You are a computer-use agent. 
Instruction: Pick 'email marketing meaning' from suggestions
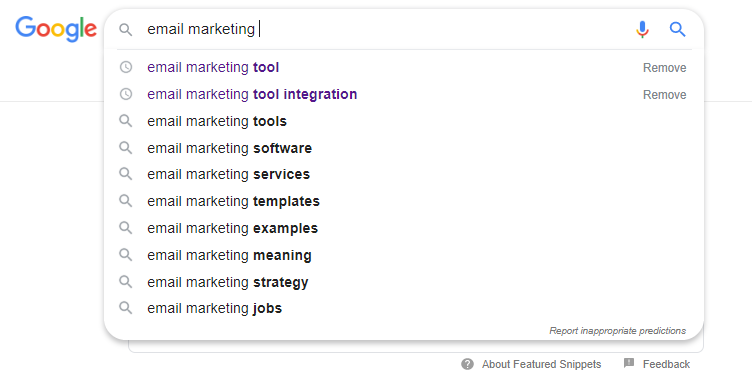[x=404, y=255]
